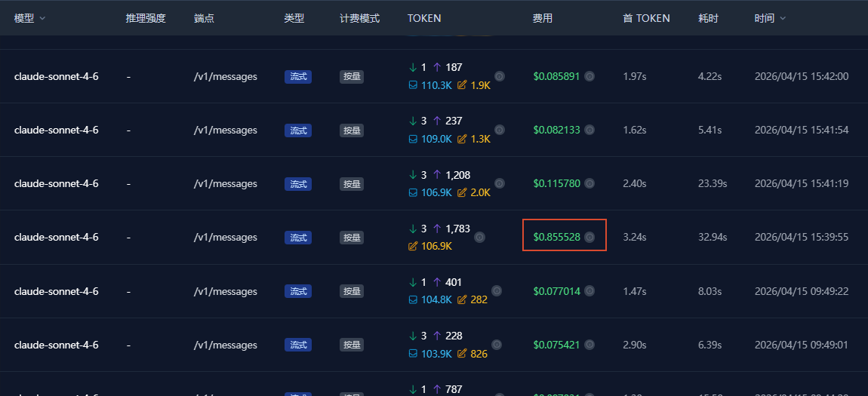Select timestamp 2026/04/15 09:49:22

(802, 291)
